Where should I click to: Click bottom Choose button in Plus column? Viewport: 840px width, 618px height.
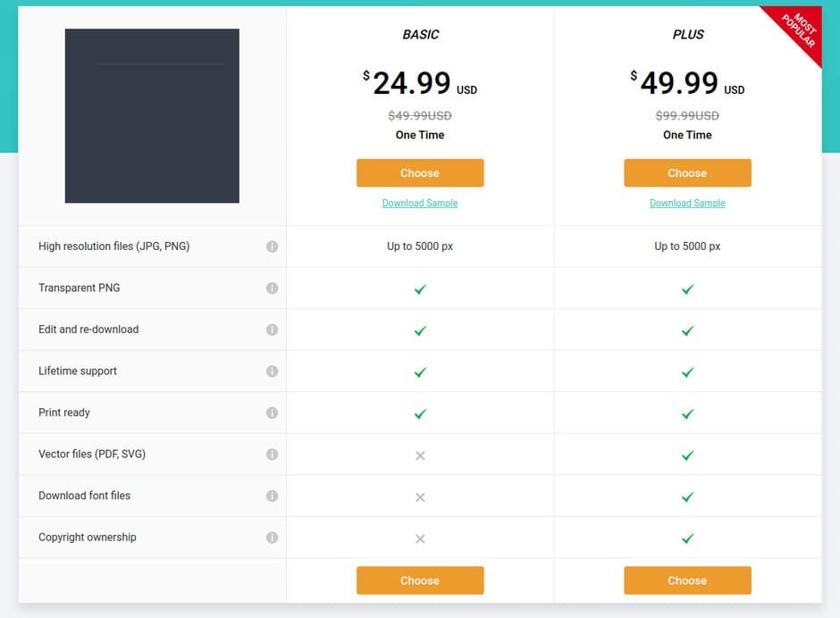pyautogui.click(x=686, y=580)
